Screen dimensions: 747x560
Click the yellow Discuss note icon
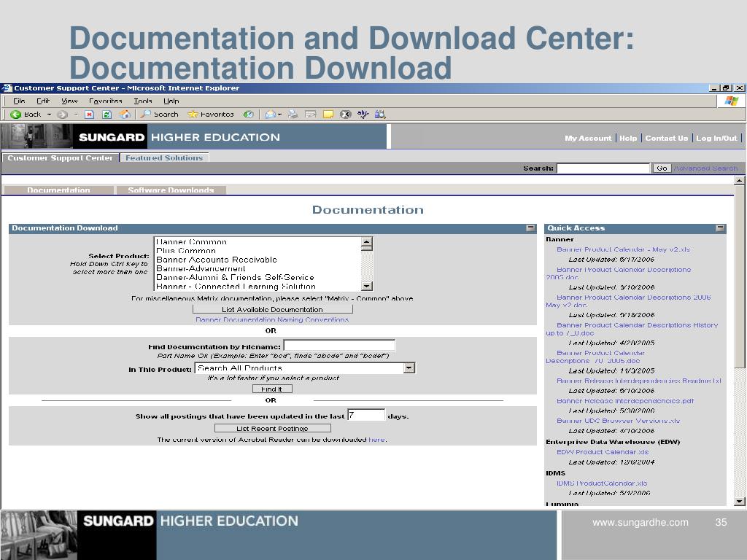[x=328, y=114]
